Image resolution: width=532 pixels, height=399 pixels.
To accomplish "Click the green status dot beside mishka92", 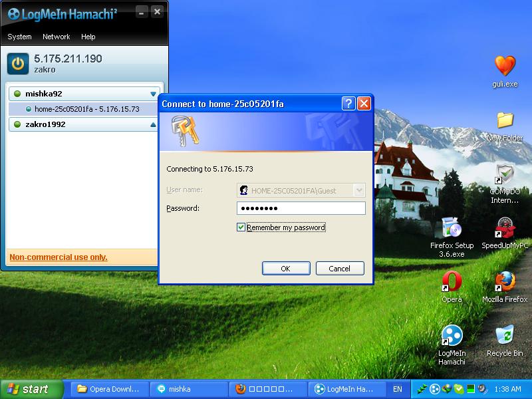I will (17, 94).
